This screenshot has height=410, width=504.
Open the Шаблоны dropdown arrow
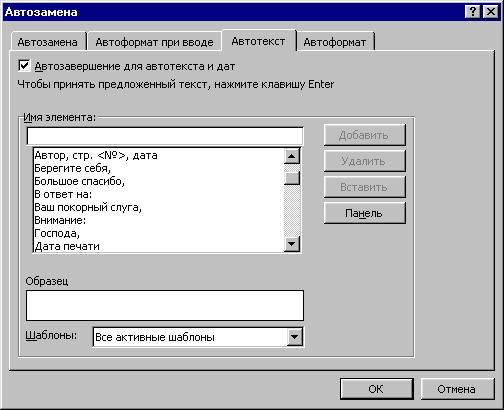point(294,337)
